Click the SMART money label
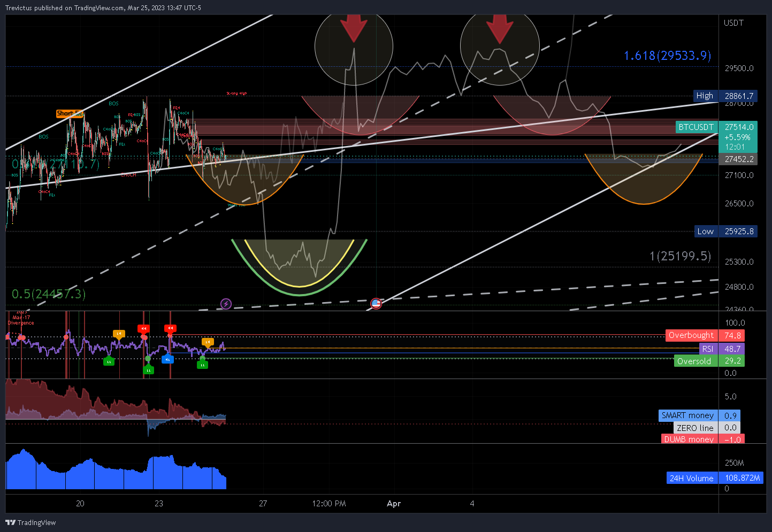Image resolution: width=772 pixels, height=532 pixels. (687, 415)
